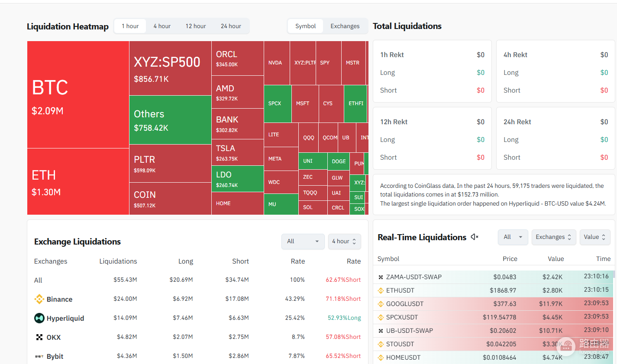This screenshot has width=617, height=364.
Task: Click the MSTR heatmap tile
Action: [x=353, y=63]
